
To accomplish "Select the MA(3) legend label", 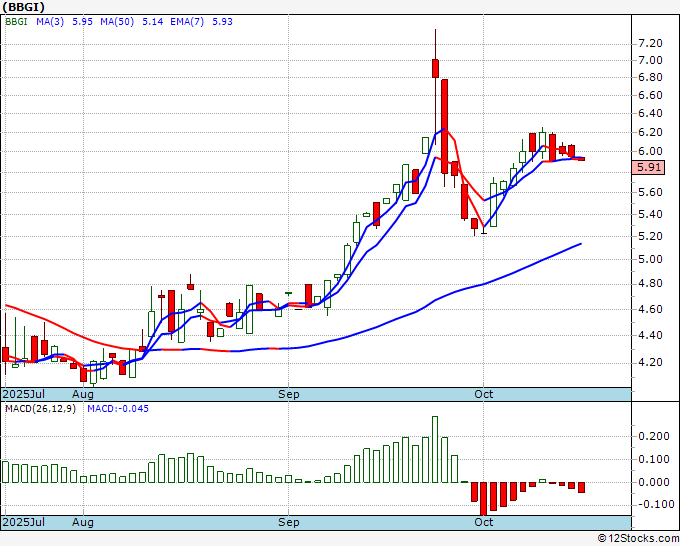I will (x=50, y=22).
